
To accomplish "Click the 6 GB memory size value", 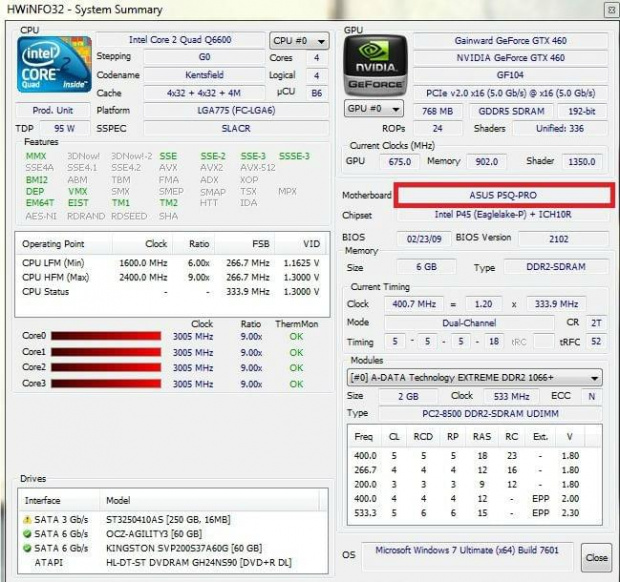I will [426, 267].
